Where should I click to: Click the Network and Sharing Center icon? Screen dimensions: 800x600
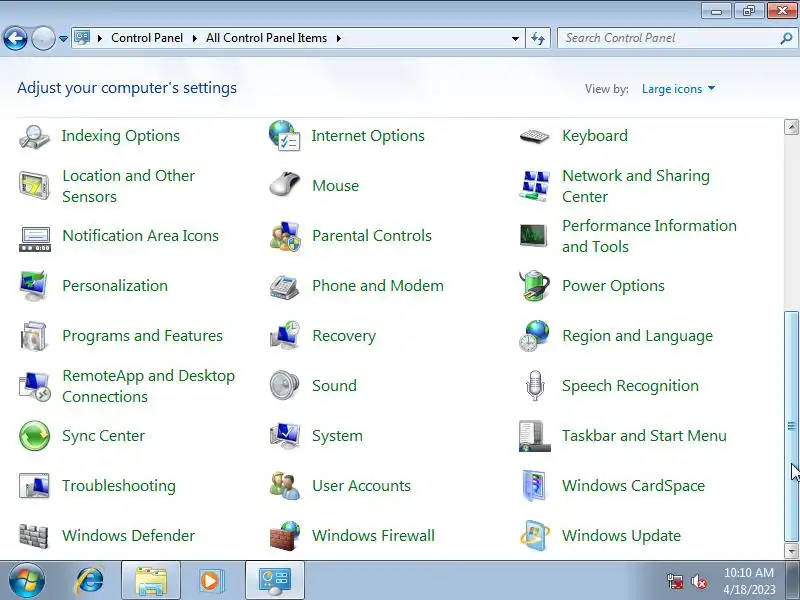pyautogui.click(x=534, y=186)
